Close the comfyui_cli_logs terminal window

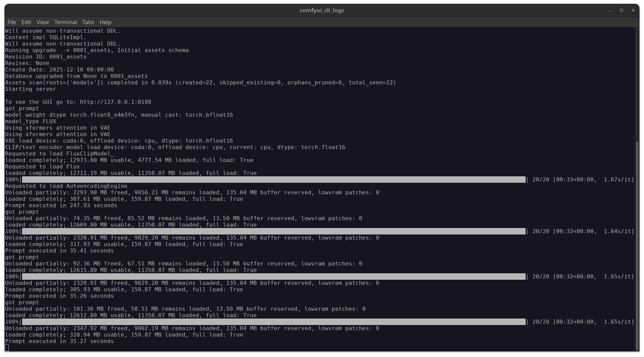[633, 10]
